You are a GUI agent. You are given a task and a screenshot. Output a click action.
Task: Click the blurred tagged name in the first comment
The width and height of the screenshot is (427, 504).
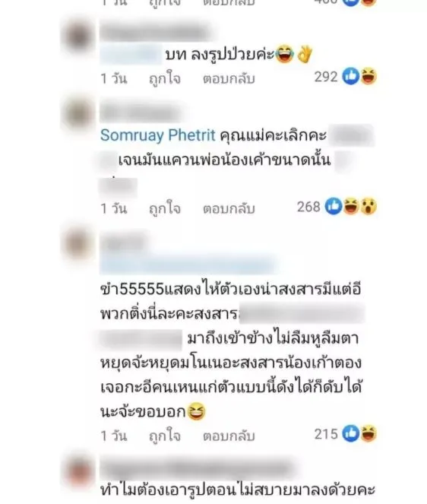[x=131, y=55]
